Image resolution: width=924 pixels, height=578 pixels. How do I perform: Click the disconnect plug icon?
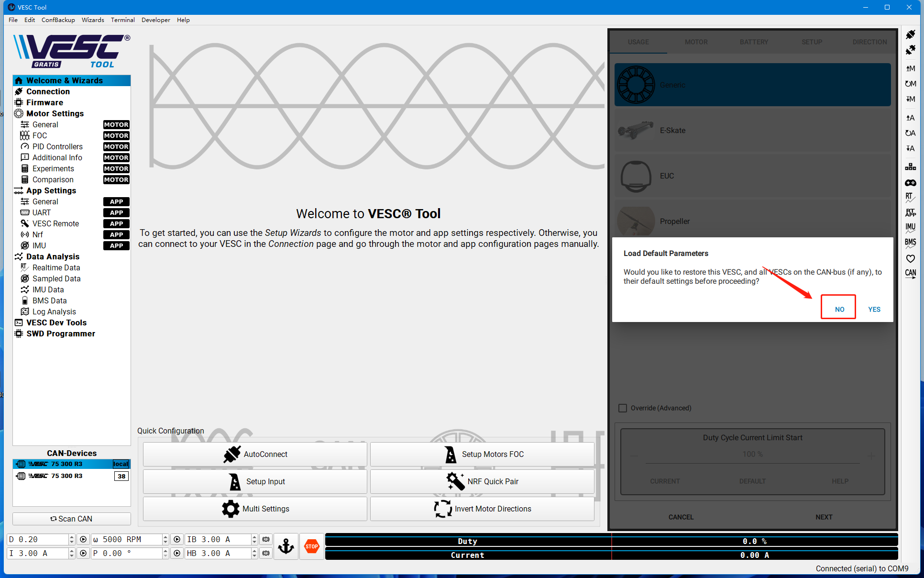point(910,50)
